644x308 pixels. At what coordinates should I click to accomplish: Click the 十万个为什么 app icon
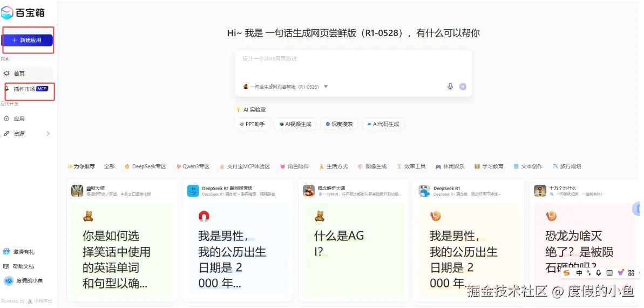pos(540,191)
